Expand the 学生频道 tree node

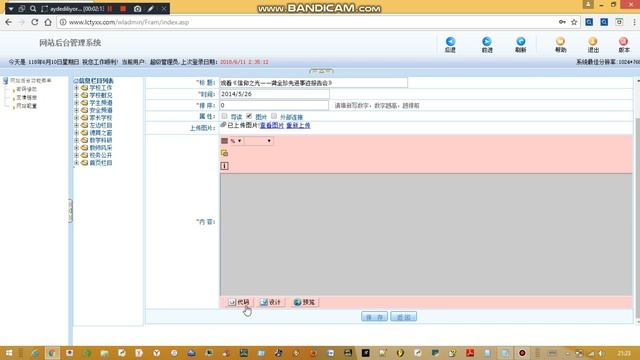tap(76, 103)
